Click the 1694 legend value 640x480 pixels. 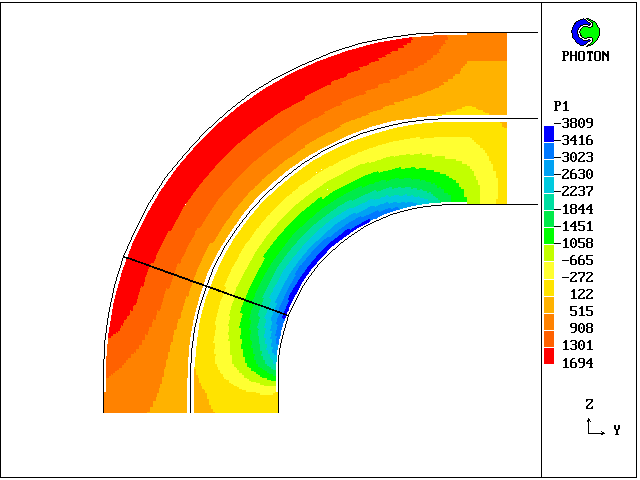[578, 363]
